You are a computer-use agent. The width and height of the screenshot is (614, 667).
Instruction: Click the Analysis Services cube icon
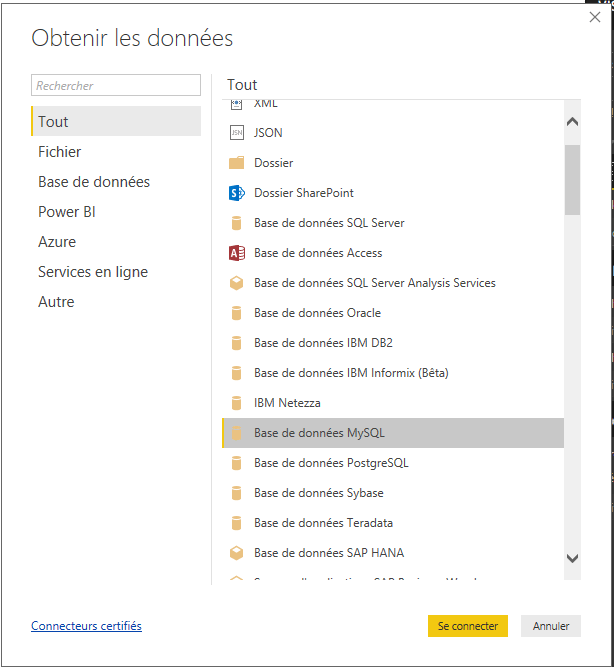[x=237, y=283]
